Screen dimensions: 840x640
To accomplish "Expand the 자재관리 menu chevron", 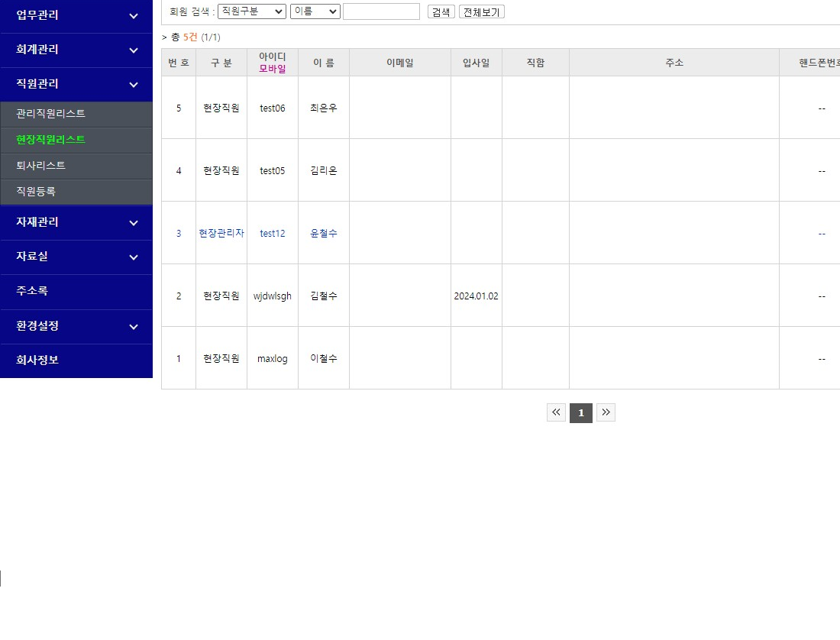I will pyautogui.click(x=134, y=223).
